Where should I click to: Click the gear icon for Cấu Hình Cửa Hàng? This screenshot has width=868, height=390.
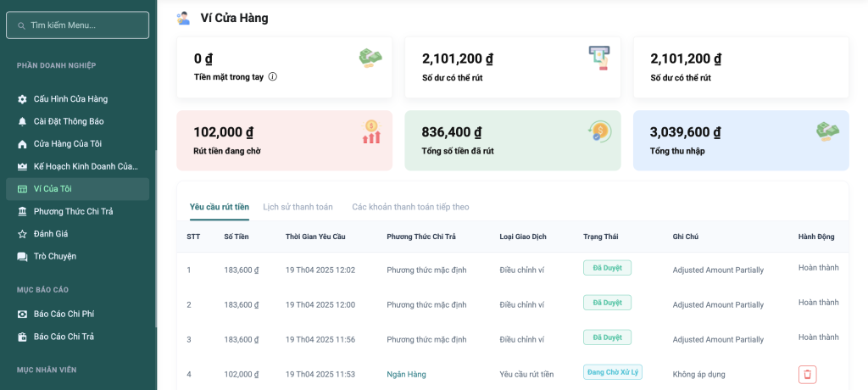tap(23, 99)
